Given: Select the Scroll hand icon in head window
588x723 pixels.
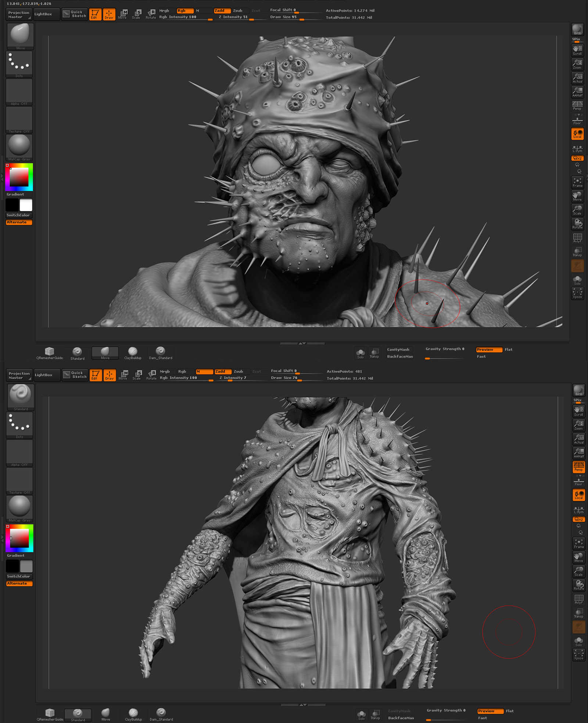Looking at the screenshot, I should tap(577, 50).
